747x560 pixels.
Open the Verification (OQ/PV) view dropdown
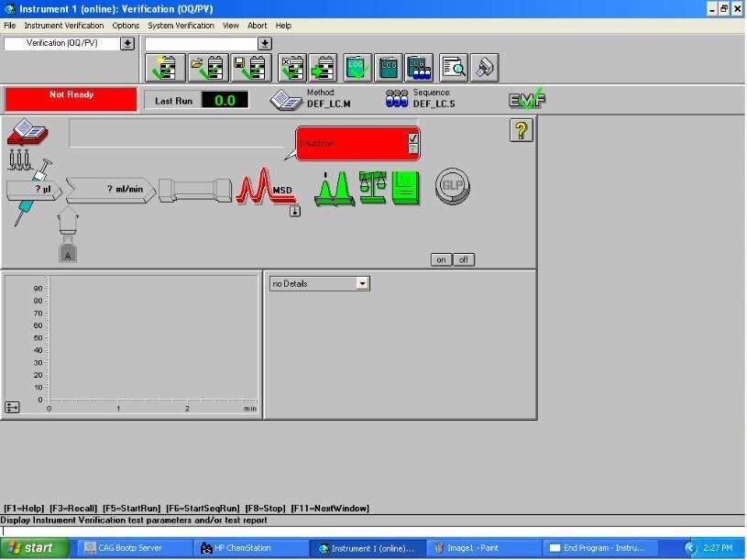coord(127,43)
